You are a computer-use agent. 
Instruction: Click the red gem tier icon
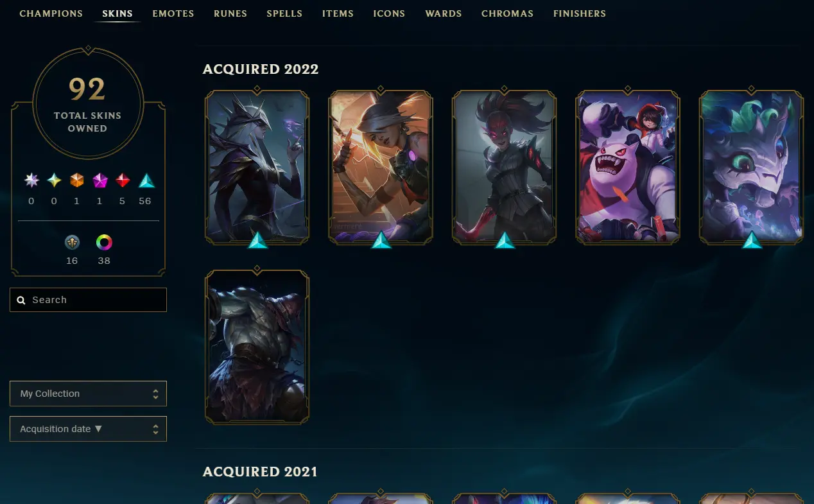tap(123, 180)
